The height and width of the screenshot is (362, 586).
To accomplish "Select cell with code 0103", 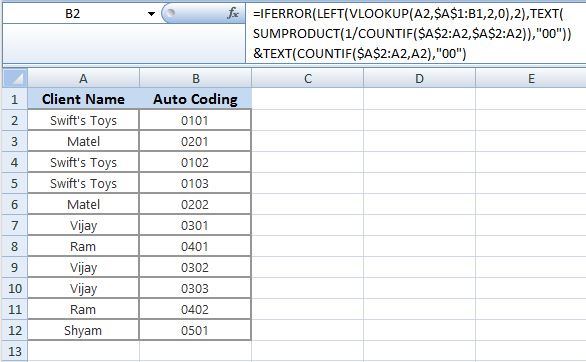I will 195,183.
